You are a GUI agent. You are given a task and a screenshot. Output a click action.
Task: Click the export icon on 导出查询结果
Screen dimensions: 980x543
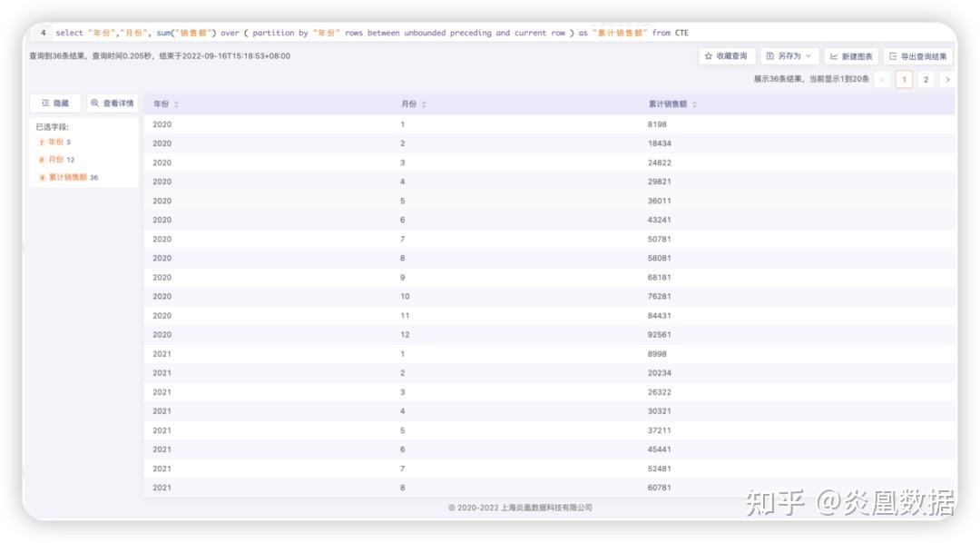(x=893, y=56)
